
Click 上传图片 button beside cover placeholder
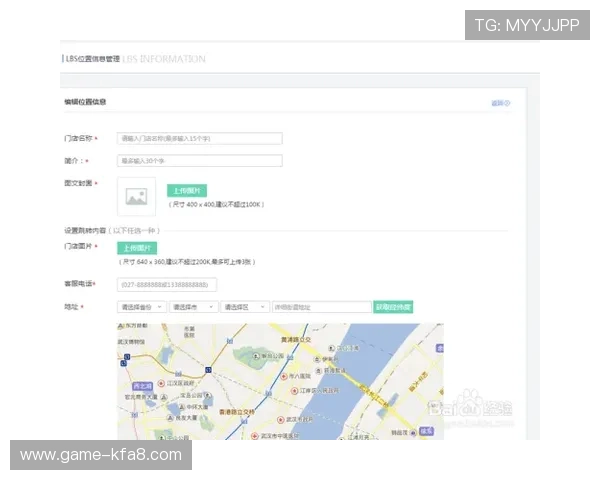[x=187, y=191]
